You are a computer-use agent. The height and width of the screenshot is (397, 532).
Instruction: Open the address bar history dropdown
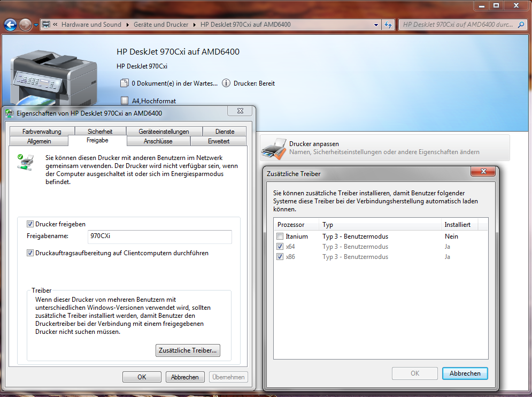(x=376, y=25)
